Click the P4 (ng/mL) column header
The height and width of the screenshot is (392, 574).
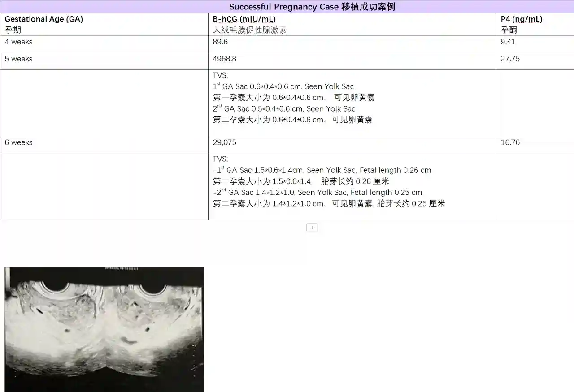click(521, 19)
